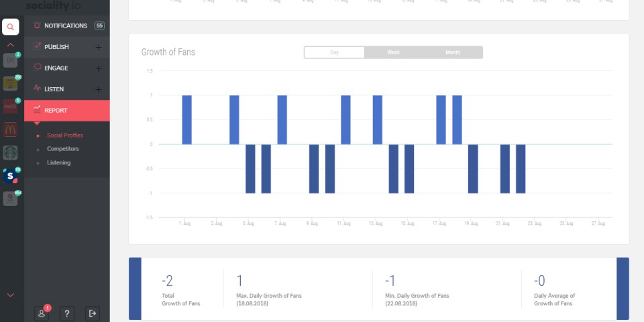This screenshot has height=322, width=644.
Task: Click the 18 Aug bar in chart
Action: pyautogui.click(x=457, y=119)
